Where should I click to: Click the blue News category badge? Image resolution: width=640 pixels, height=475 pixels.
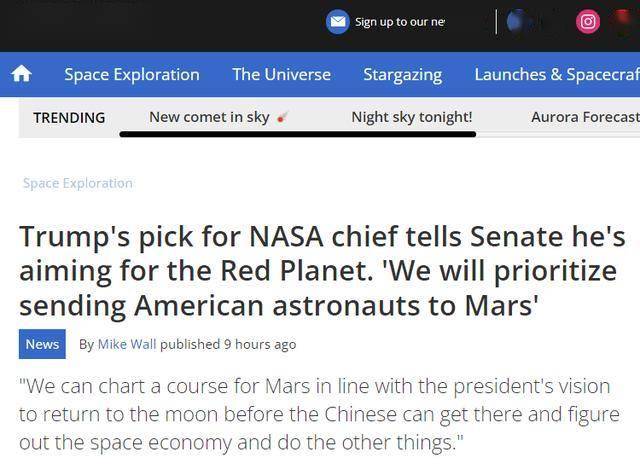point(42,344)
